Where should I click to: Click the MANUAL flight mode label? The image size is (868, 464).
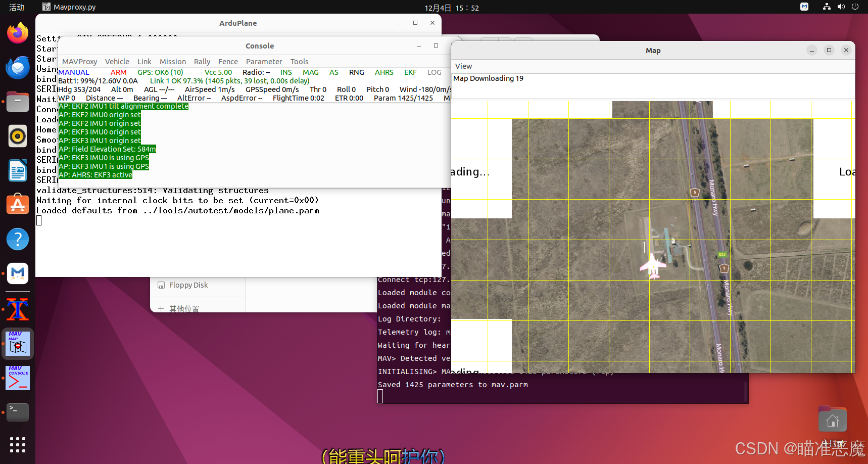pos(74,72)
